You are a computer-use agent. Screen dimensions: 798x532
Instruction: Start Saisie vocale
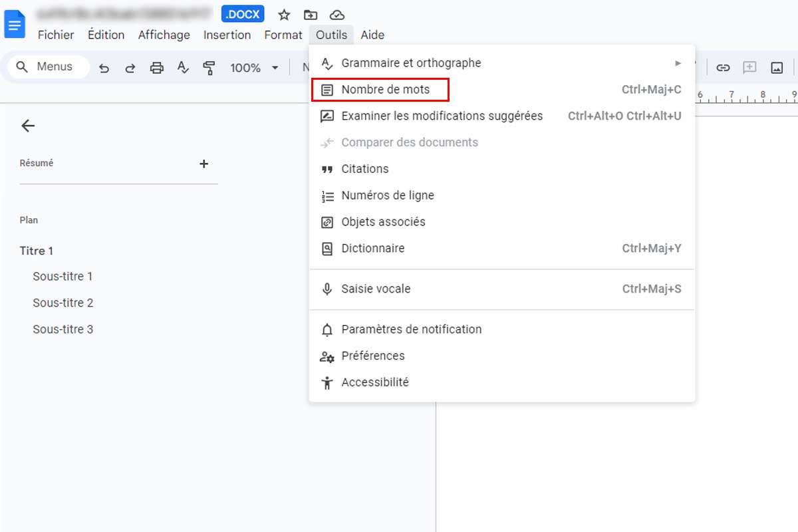(502, 289)
